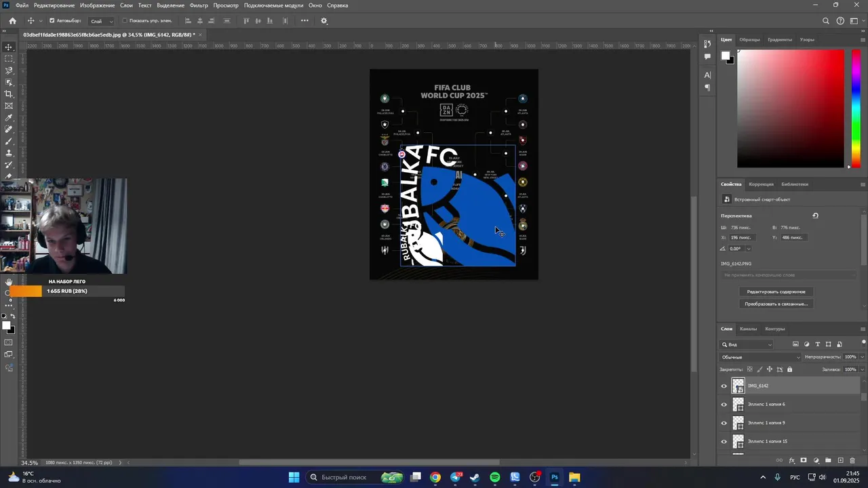Click the three-dots more align options
The height and width of the screenshot is (488, 868).
[304, 21]
